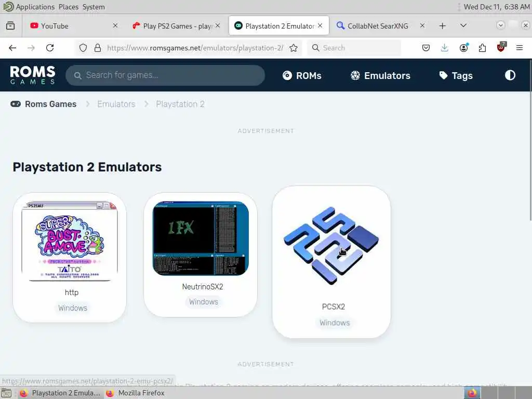Open the Firefox View icon
Screen dimensions: 532x399
pos(10,26)
